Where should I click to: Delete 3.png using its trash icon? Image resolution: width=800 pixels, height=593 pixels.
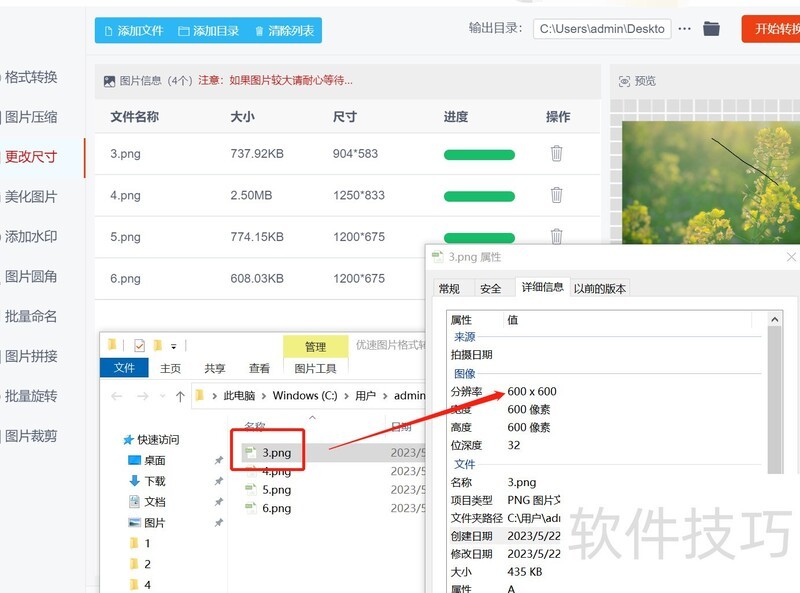[x=556, y=155]
